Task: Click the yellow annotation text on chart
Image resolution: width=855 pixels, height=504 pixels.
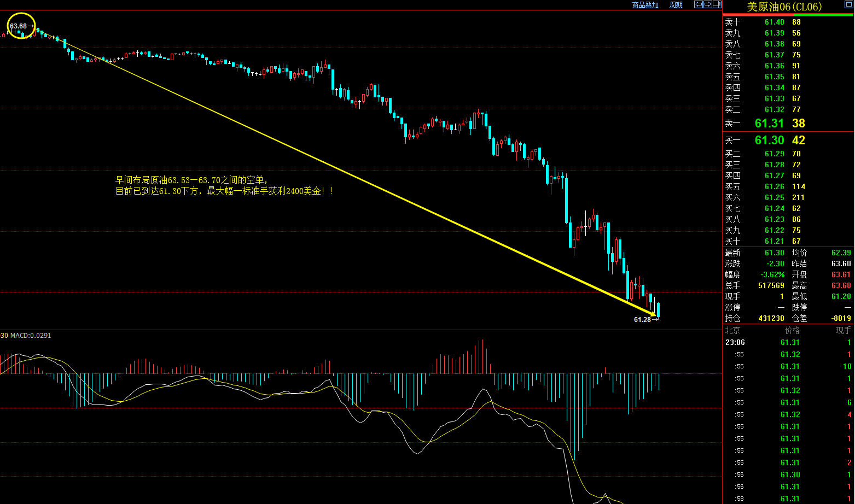Action: pos(225,186)
